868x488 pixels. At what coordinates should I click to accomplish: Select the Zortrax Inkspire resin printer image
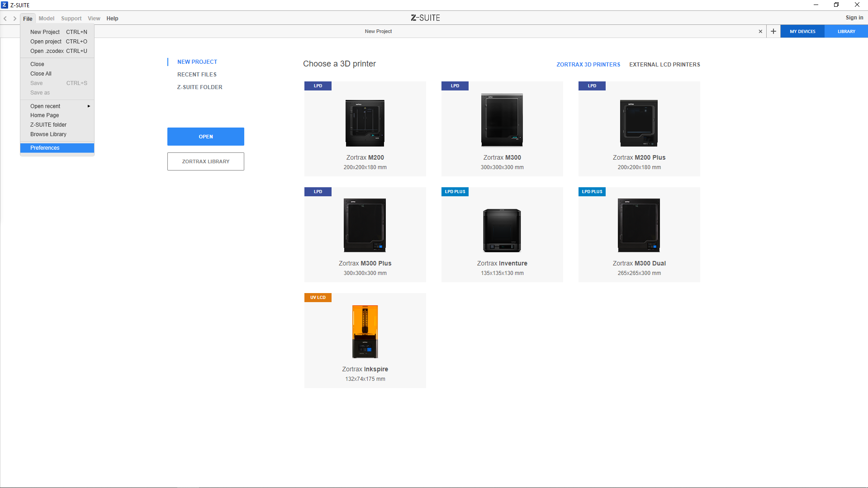[x=365, y=332]
